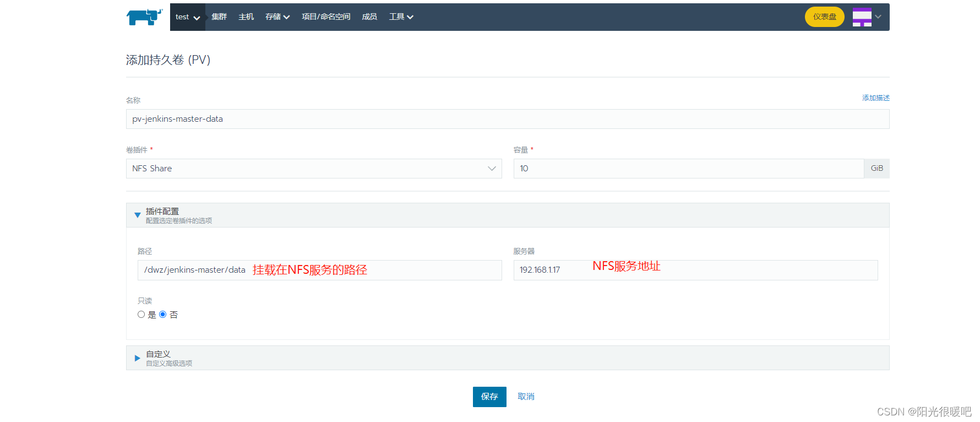Open the 卷插件 NFS Share dropdown

[314, 169]
